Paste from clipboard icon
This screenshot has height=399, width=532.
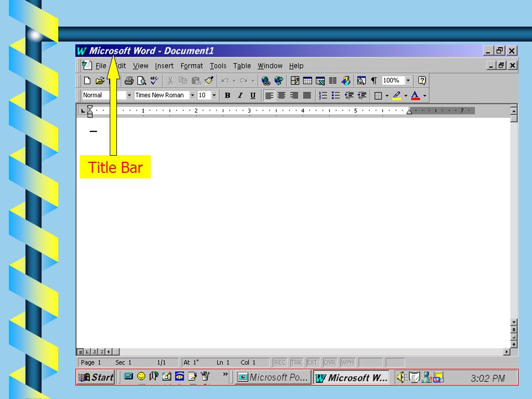tap(196, 81)
